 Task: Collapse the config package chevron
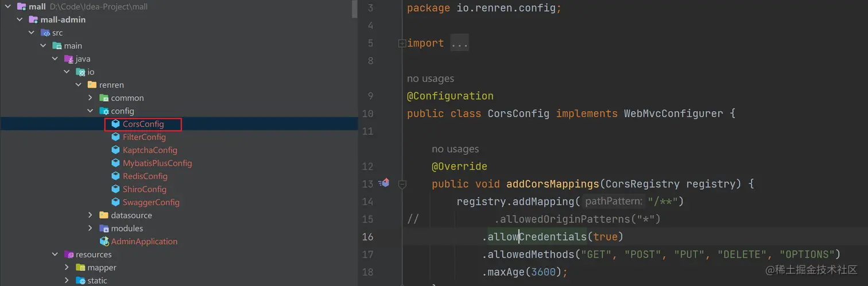click(90, 111)
